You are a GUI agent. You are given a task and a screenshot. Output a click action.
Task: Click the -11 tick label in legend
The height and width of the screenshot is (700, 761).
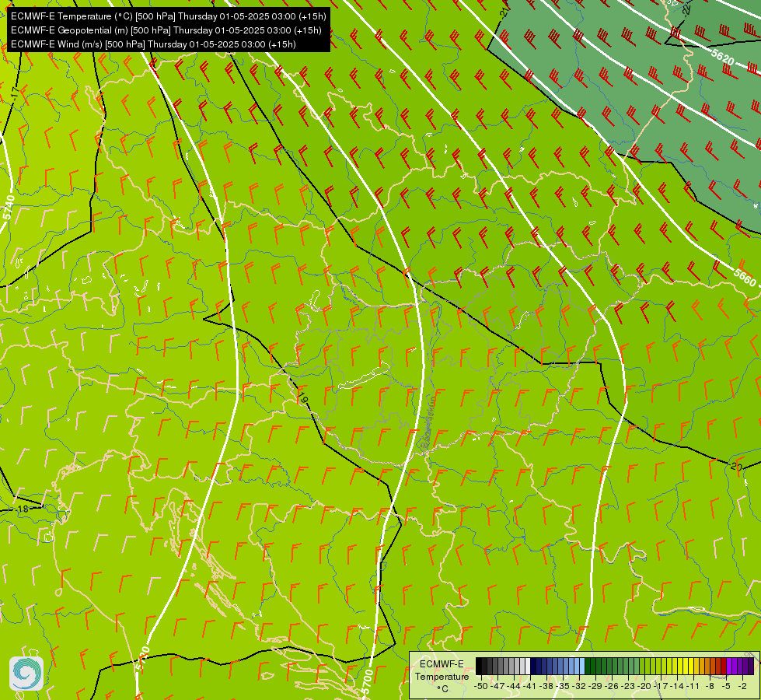pos(693,686)
